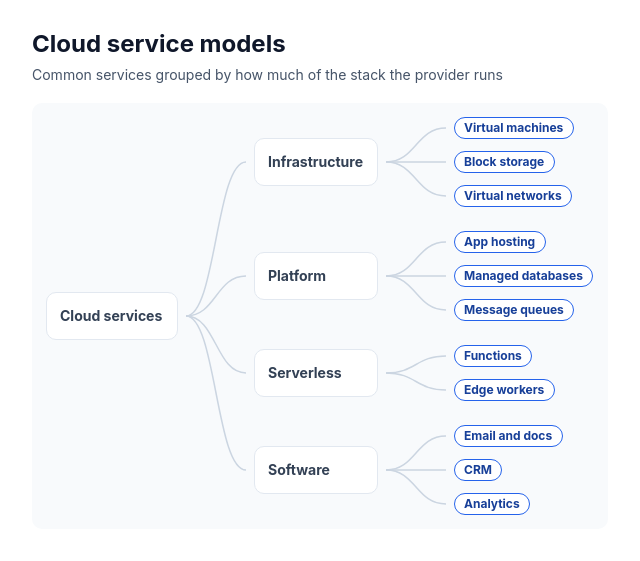
Task: Click the App hosting pill
Action: 500,242
